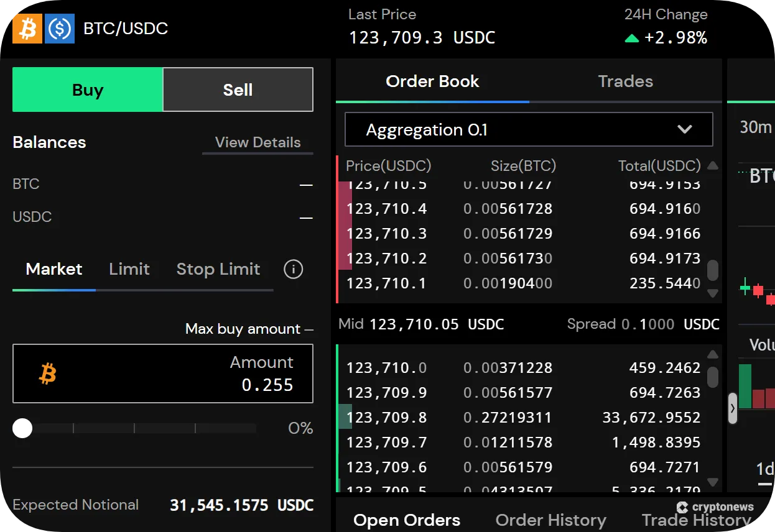Click size value 0.27219311
The image size is (775, 532).
click(508, 418)
